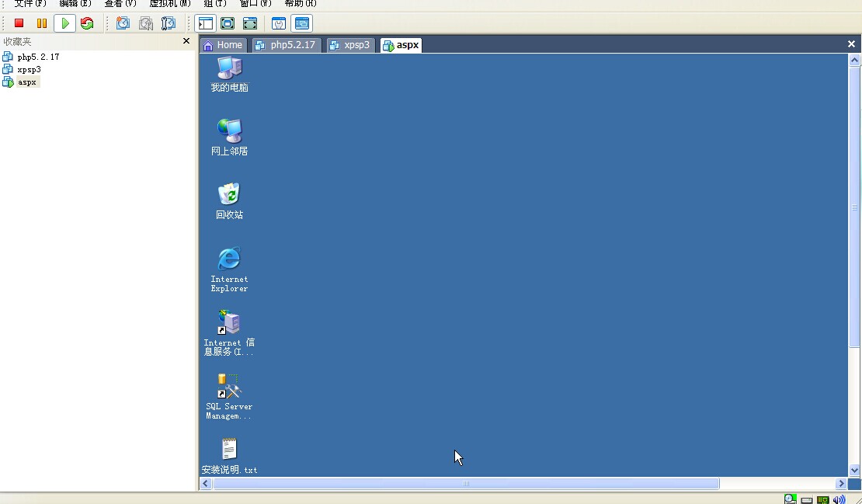Open the Internet 信息服务 IIS shortcut
This screenshot has width=862, height=504.
(x=228, y=322)
